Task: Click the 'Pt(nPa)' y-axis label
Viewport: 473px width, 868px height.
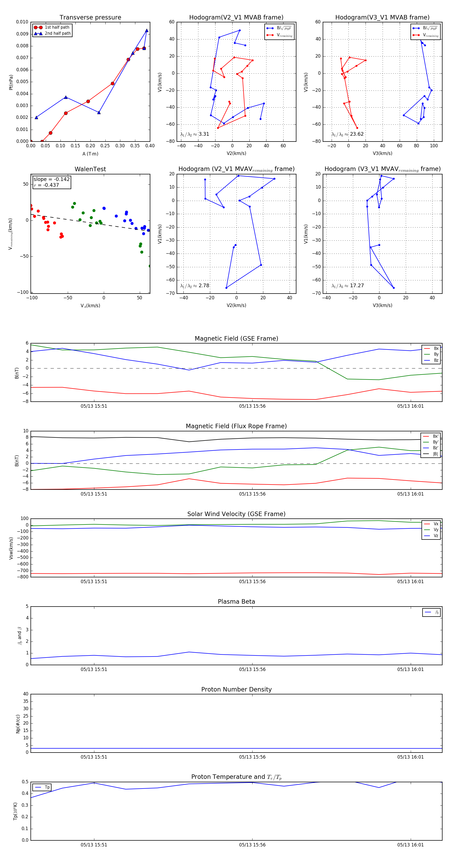Action: 11,82
